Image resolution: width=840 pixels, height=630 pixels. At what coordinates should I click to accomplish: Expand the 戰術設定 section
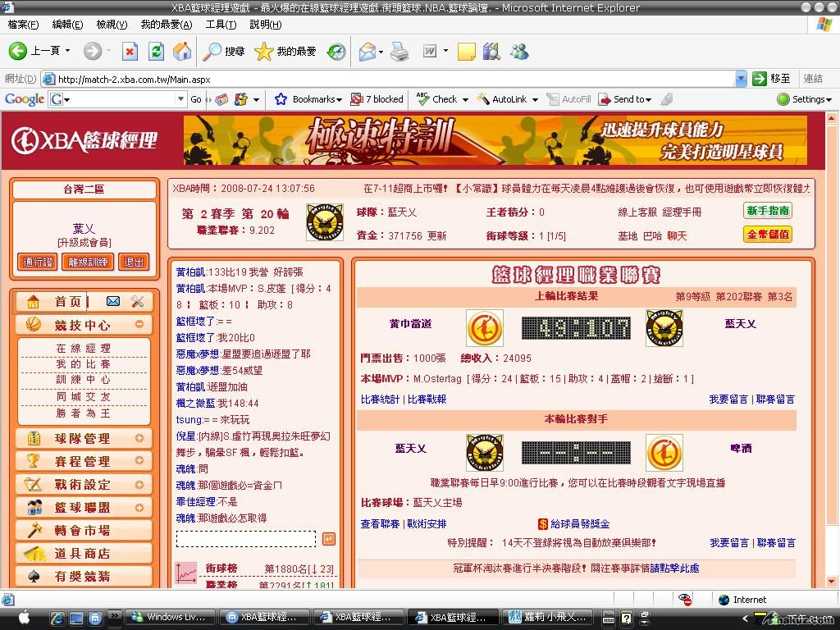pos(139,484)
